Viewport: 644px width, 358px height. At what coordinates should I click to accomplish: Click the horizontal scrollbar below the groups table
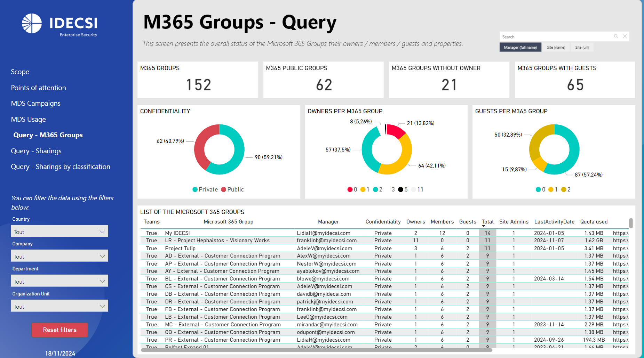[x=316, y=350]
